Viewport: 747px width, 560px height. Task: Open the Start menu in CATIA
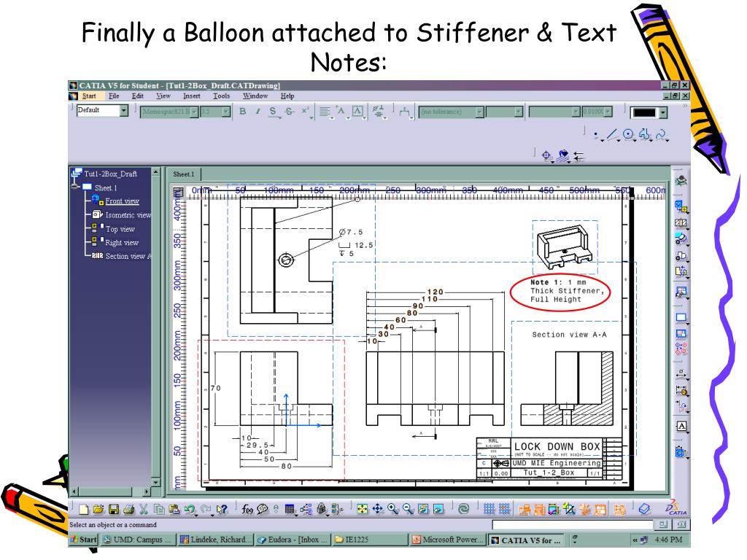(x=88, y=96)
